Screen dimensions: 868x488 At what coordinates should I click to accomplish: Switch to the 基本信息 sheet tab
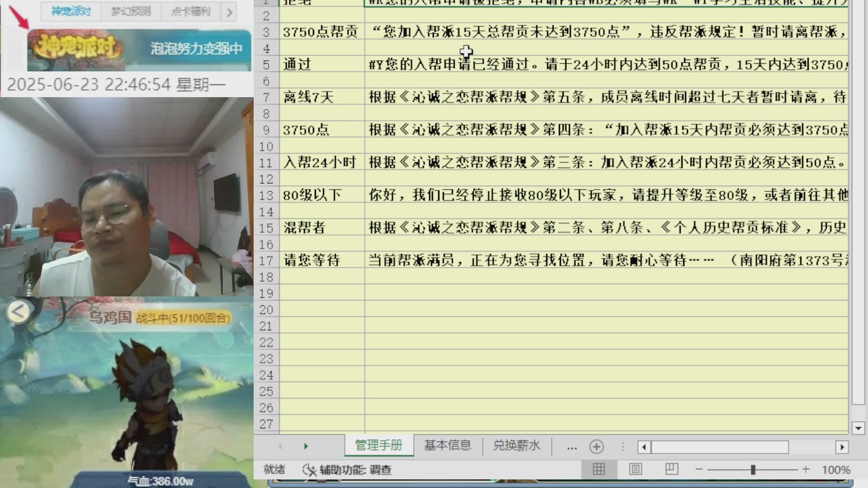pyautogui.click(x=448, y=446)
